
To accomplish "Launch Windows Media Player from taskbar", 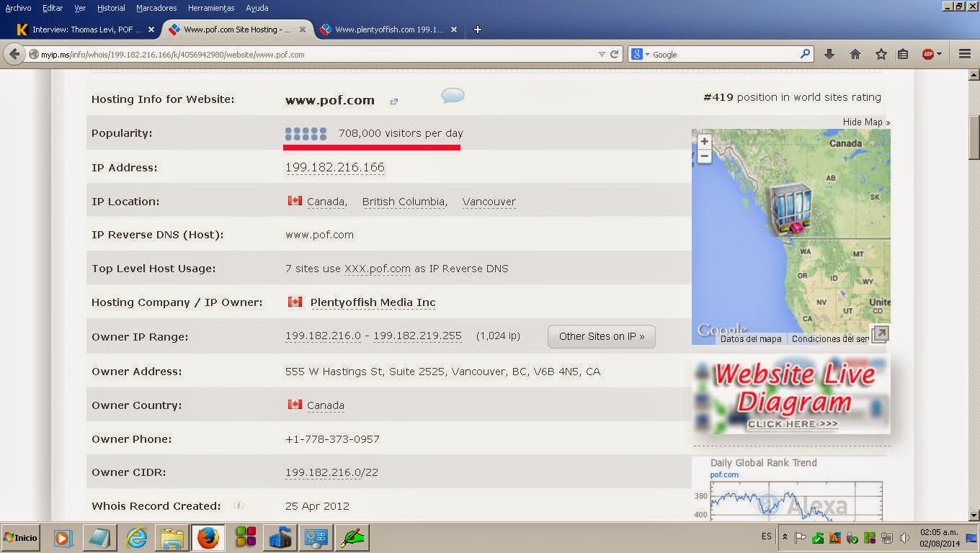I will (x=63, y=538).
